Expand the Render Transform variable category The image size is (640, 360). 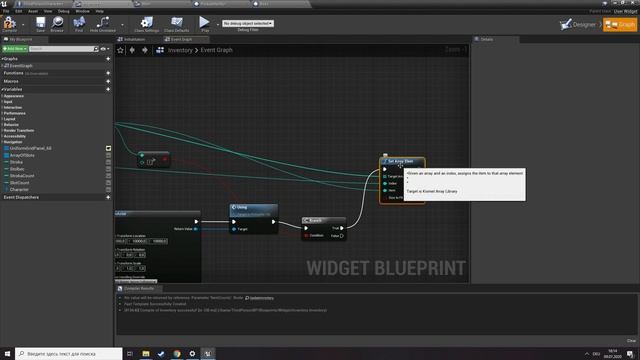pos(2,131)
